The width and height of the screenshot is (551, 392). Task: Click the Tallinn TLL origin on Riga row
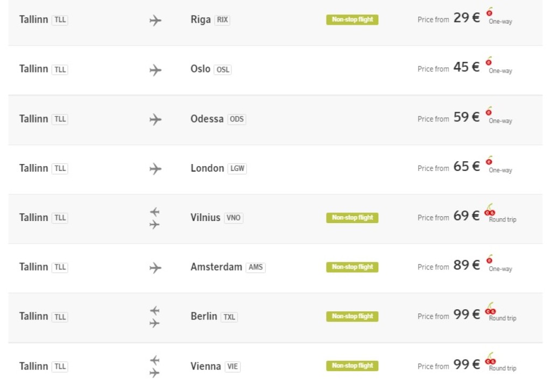tap(43, 20)
